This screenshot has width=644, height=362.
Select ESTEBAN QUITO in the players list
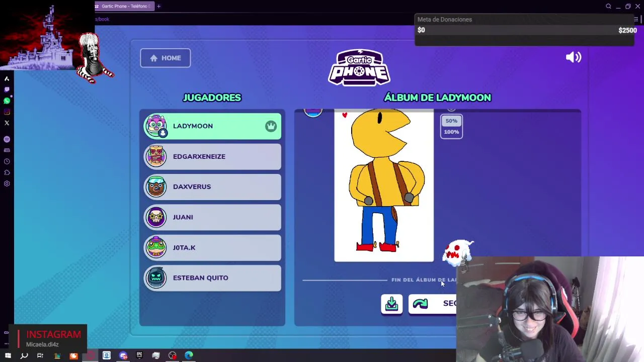(x=212, y=278)
